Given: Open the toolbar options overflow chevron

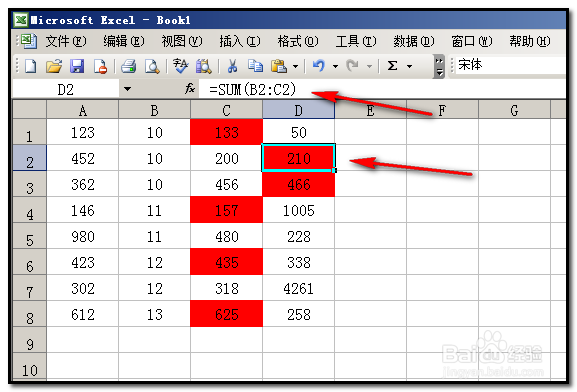Looking at the screenshot, I should pyautogui.click(x=439, y=66).
